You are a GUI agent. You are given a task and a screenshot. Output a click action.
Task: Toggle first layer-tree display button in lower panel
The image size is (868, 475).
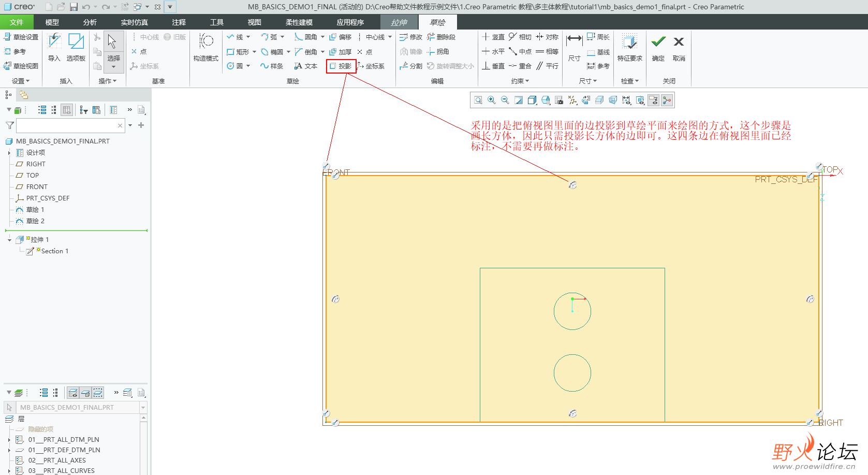pyautogui.click(x=73, y=393)
